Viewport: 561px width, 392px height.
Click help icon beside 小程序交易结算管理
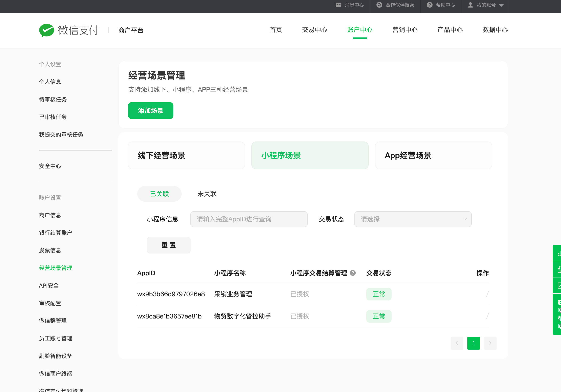click(353, 273)
